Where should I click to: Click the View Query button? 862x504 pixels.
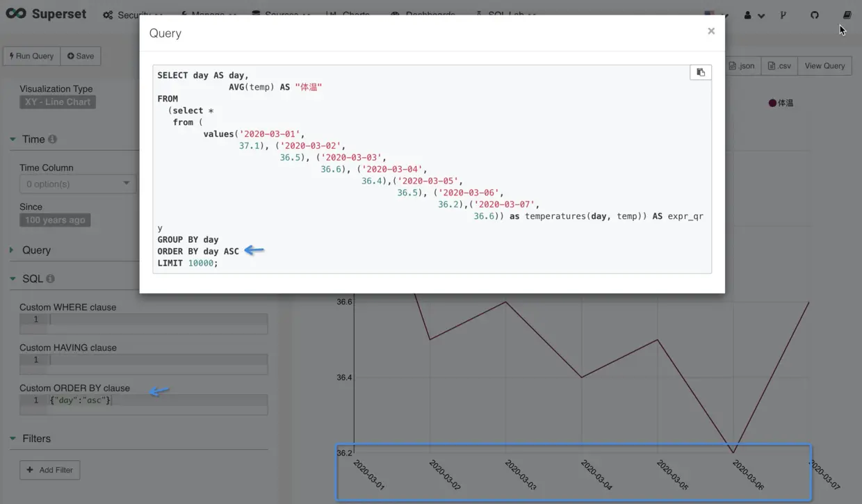click(824, 66)
